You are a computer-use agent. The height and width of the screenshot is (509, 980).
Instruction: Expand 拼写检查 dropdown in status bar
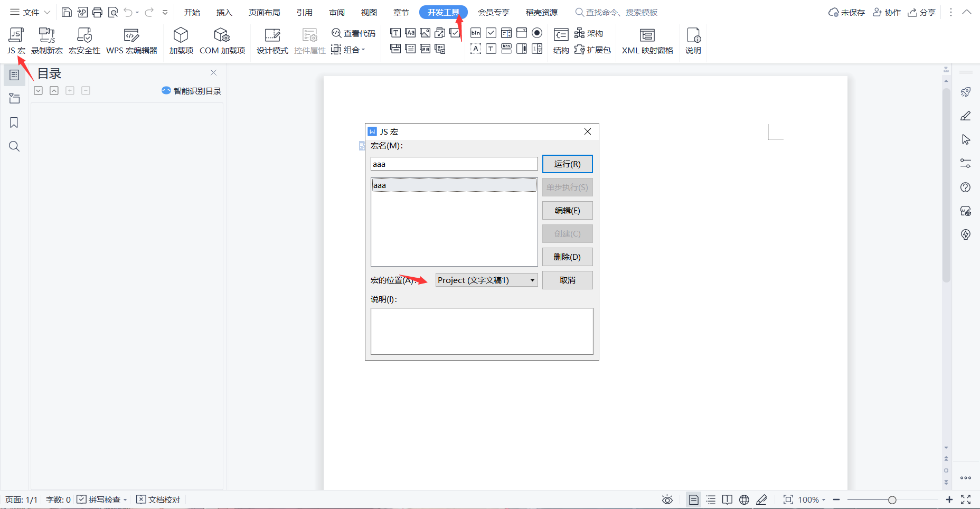pos(125,499)
